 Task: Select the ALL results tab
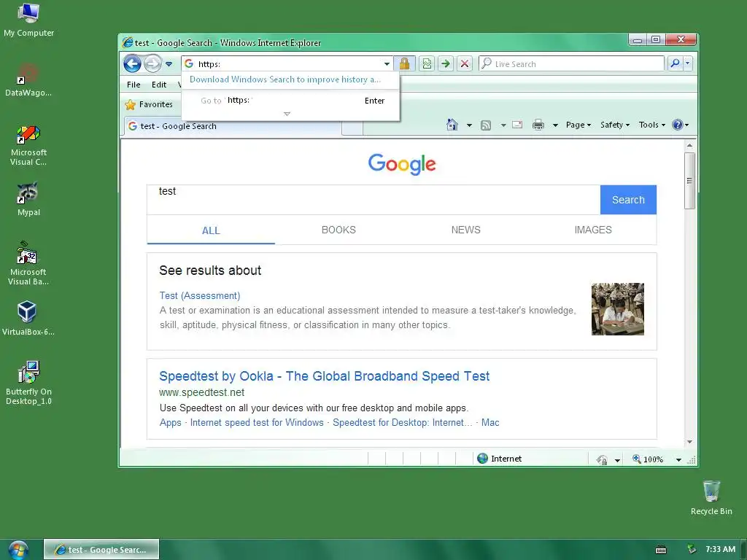coord(211,230)
